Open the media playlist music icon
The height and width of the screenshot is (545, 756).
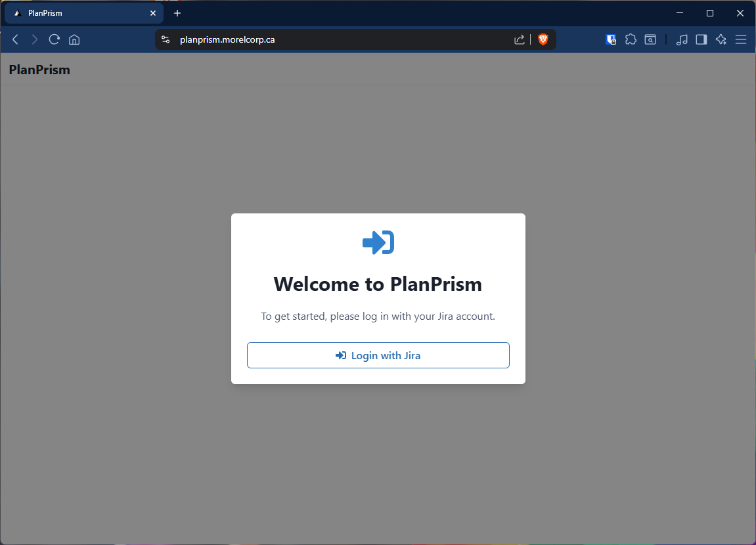[682, 39]
